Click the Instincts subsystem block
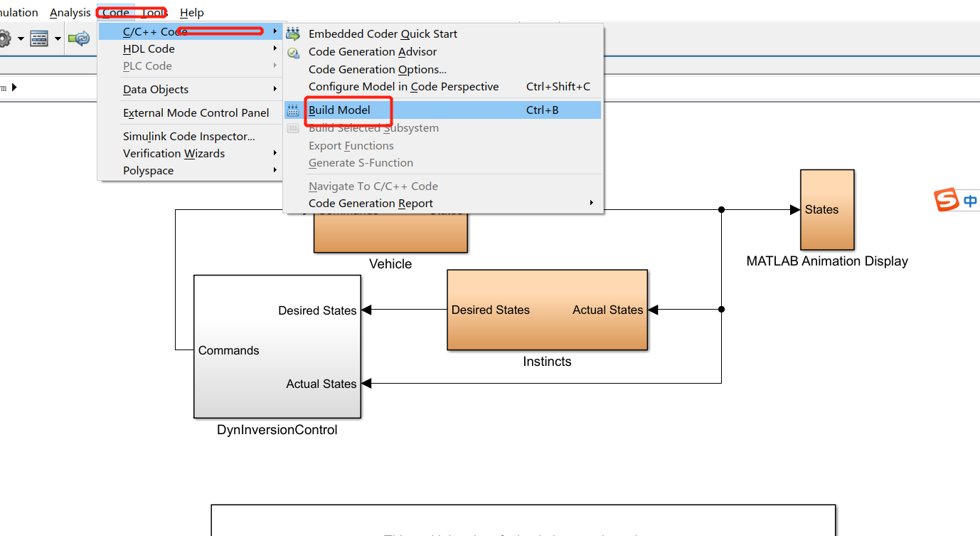This screenshot has height=536, width=980. (x=547, y=310)
